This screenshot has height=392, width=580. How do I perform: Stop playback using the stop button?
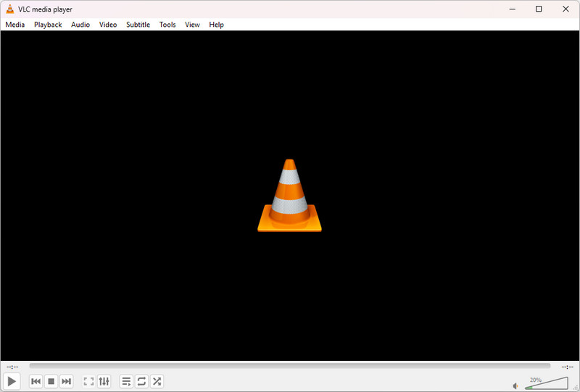(51, 381)
